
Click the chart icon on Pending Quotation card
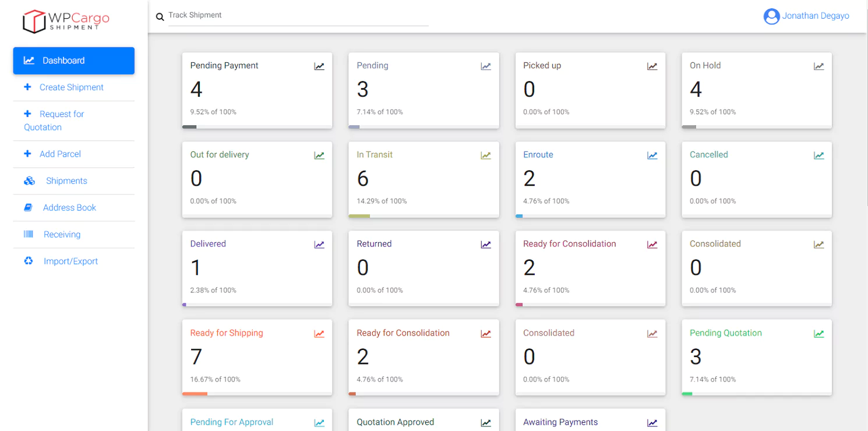[818, 334]
